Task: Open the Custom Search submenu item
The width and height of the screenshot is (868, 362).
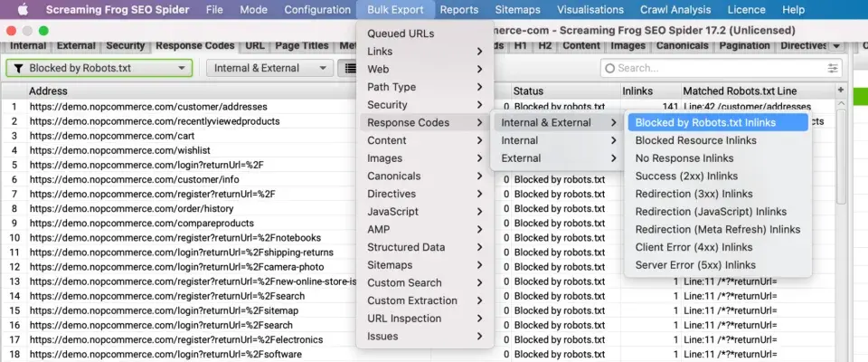Action: tap(425, 282)
